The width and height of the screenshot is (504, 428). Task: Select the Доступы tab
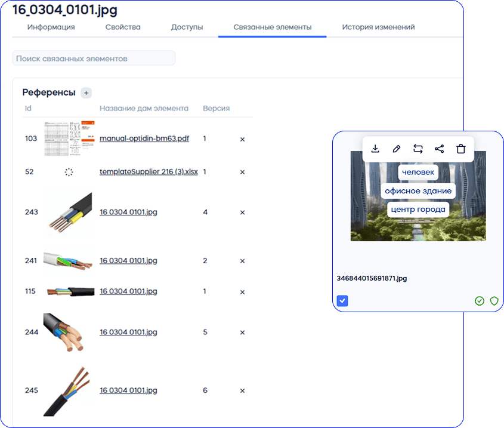187,27
